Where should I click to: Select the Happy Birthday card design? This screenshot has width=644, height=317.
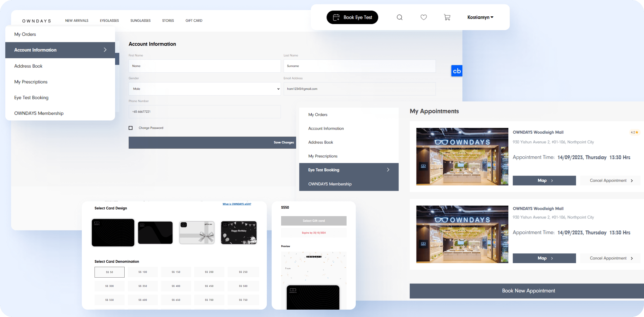click(239, 232)
